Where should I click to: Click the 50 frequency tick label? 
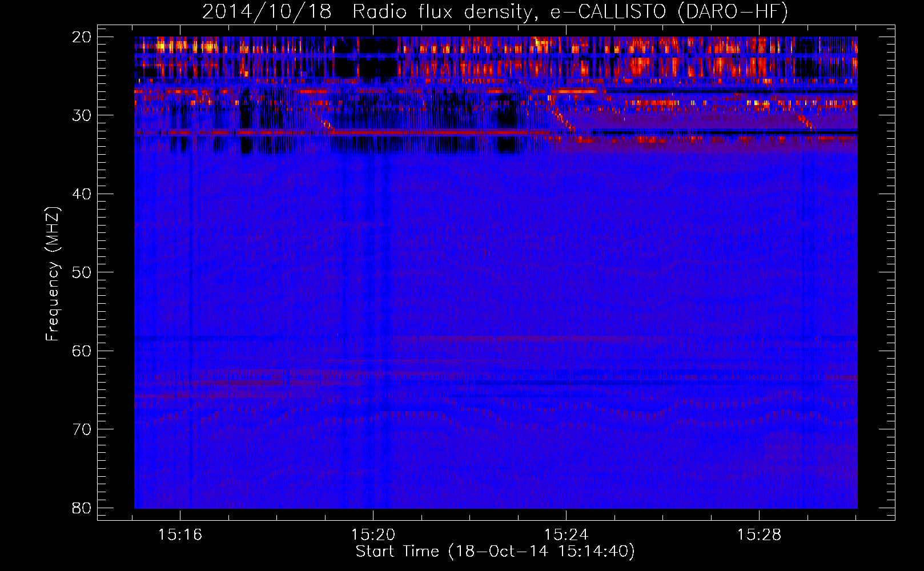point(82,272)
